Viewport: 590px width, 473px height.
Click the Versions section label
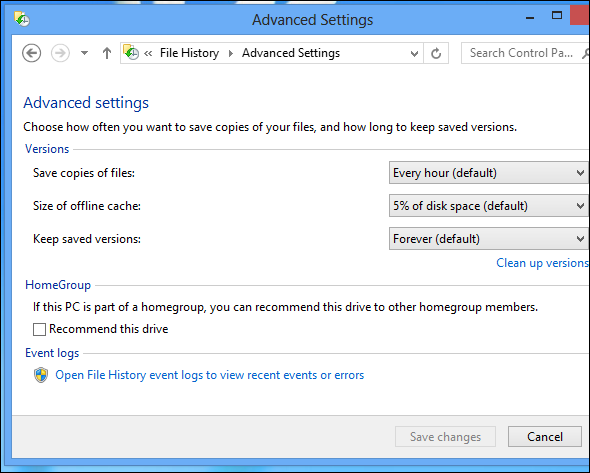point(47,149)
